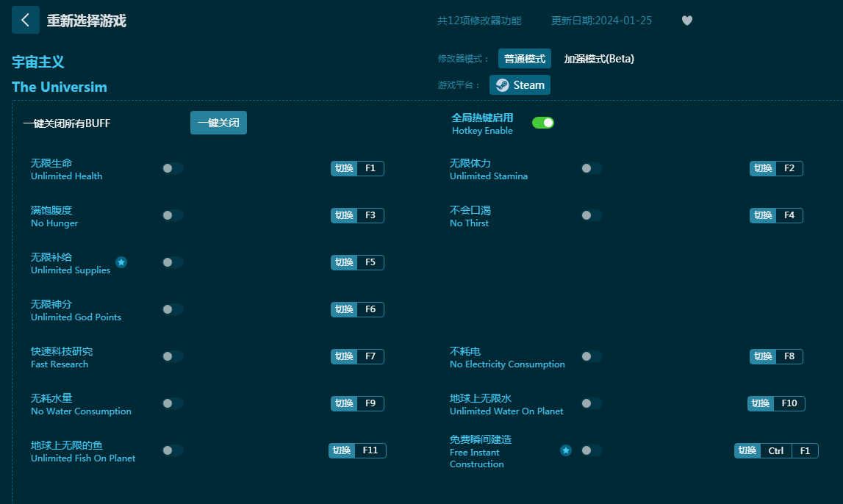Click the 一键关闭 button
843x504 pixels.
pos(218,123)
